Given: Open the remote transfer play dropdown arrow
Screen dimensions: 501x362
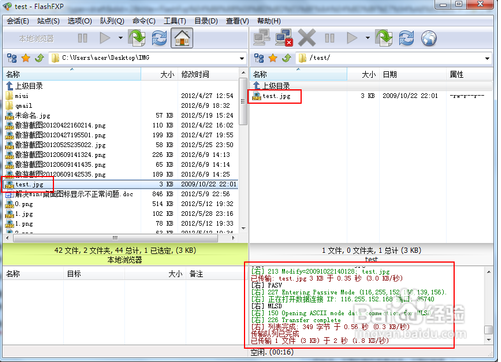Looking at the screenshot, I should pyautogui.click(x=367, y=38).
